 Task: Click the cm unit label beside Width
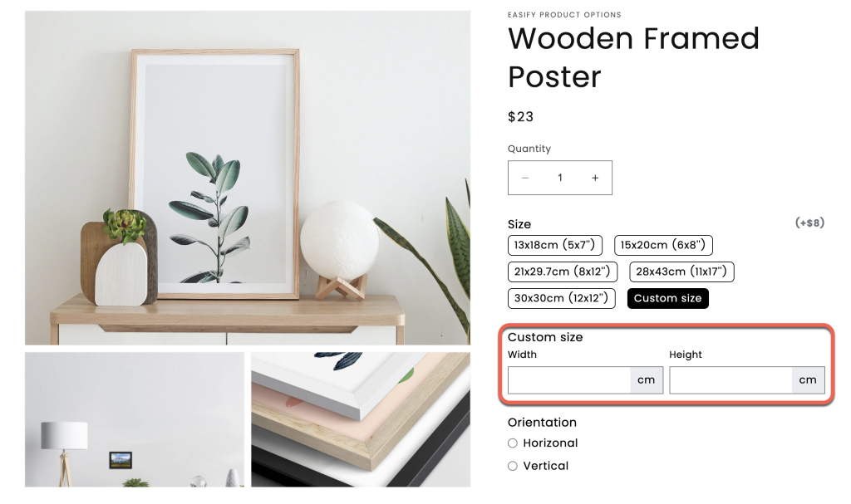647,380
